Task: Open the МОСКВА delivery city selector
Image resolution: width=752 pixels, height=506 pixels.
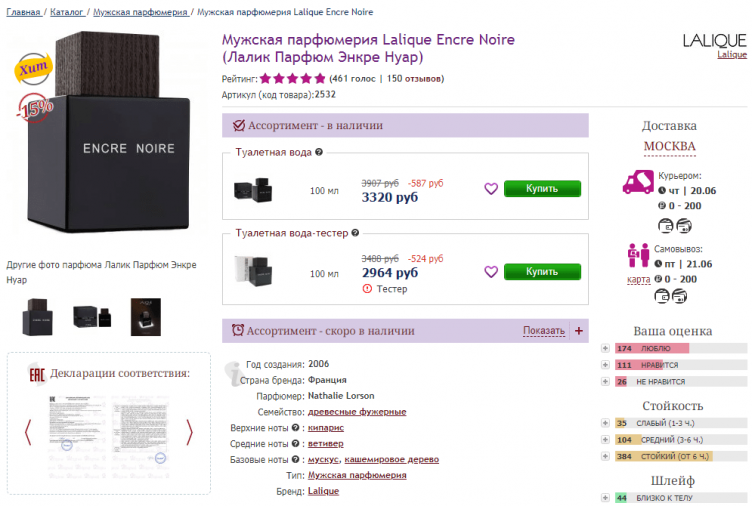Action: [x=669, y=147]
